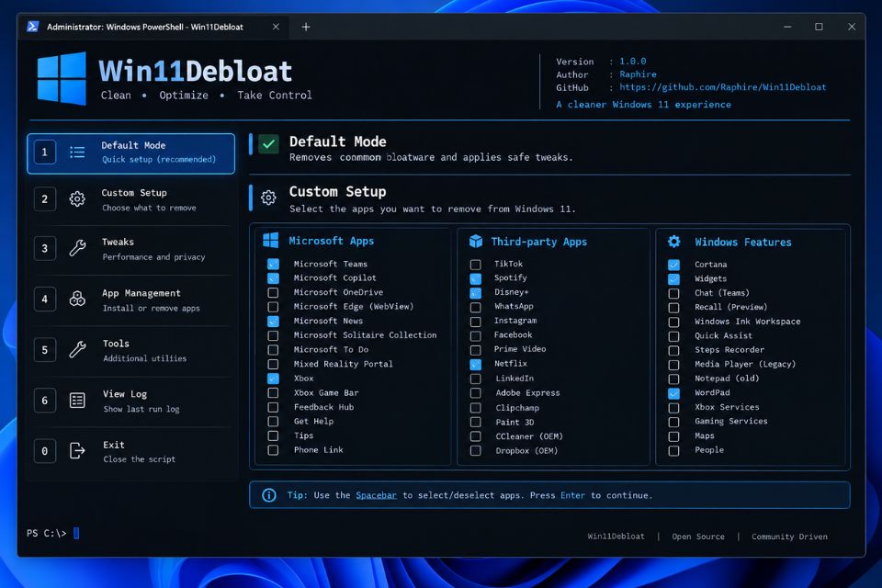Click the Mixed Reality Portal label
This screenshot has width=882, height=588.
coord(343,364)
